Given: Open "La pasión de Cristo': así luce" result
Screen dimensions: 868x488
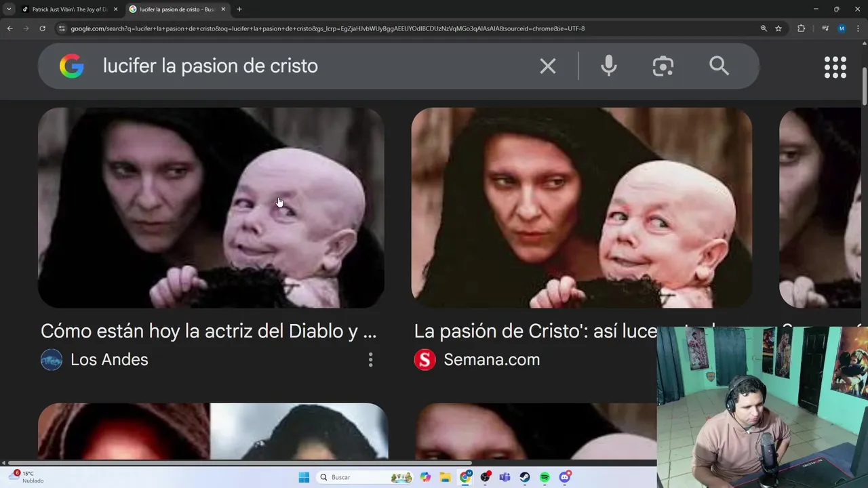Looking at the screenshot, I should point(536,331).
